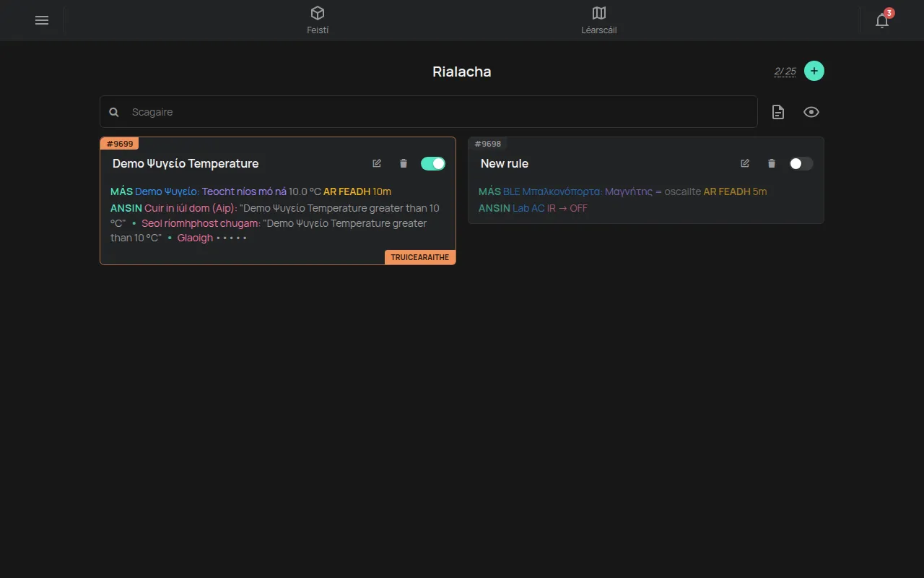Click the Rialacha page title
This screenshot has width=924, height=578.
(x=462, y=72)
